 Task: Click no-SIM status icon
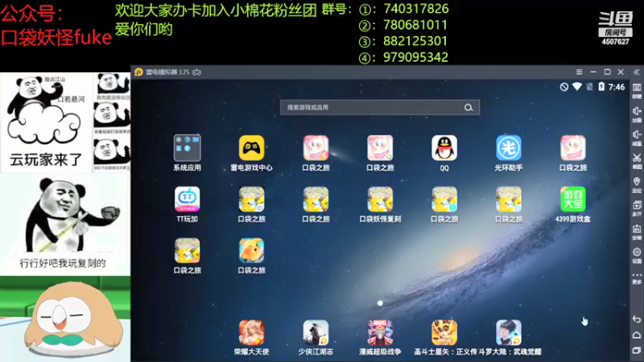589,87
